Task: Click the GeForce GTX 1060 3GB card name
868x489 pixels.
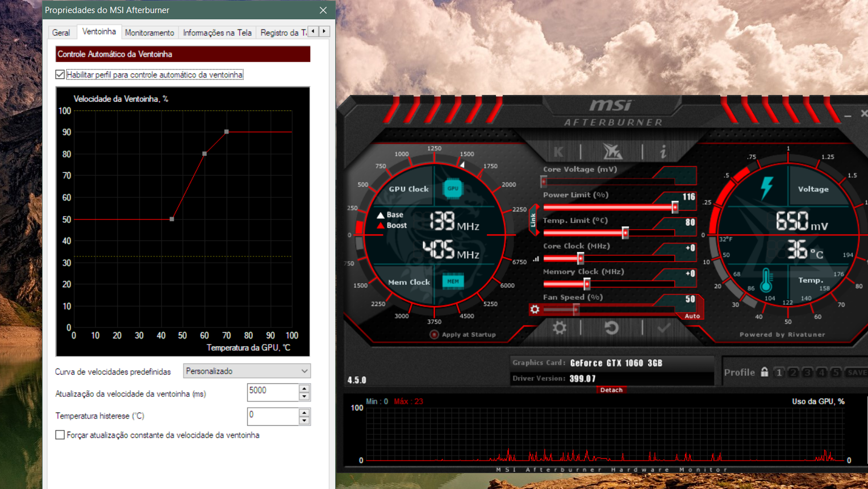Action: pos(616,363)
